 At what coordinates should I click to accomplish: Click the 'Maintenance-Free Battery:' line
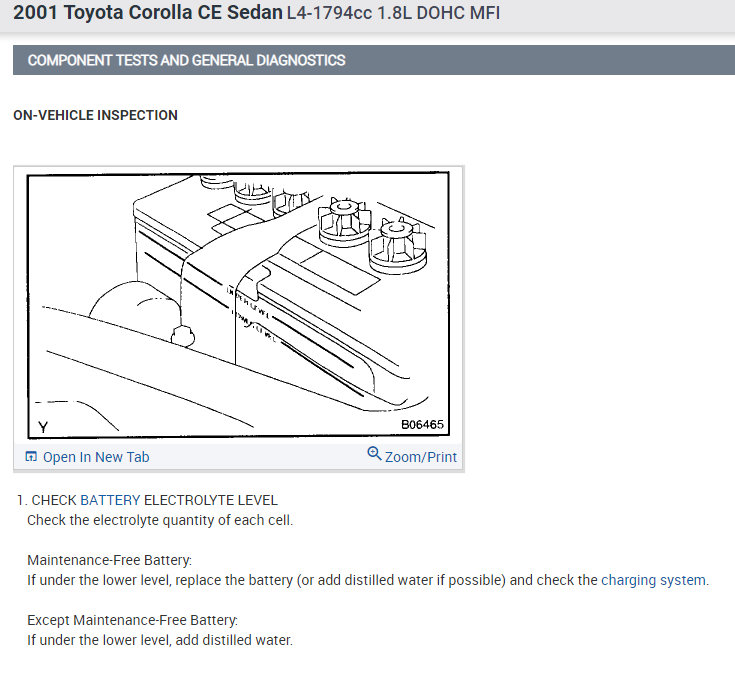click(109, 560)
